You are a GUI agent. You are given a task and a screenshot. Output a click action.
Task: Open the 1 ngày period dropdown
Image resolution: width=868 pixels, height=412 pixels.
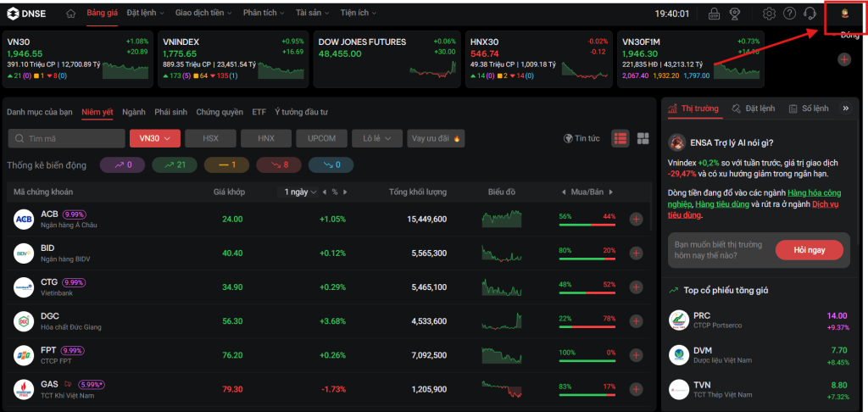pos(300,192)
